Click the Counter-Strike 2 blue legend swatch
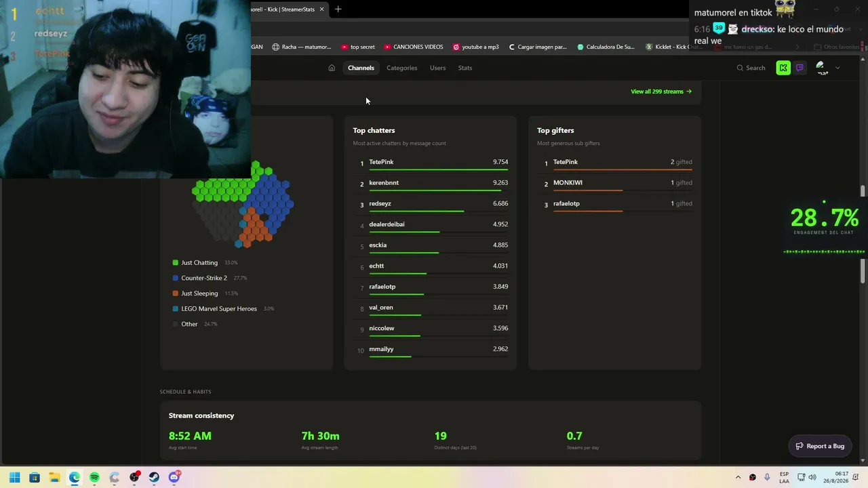Viewport: 868px width, 488px height. pos(176,278)
